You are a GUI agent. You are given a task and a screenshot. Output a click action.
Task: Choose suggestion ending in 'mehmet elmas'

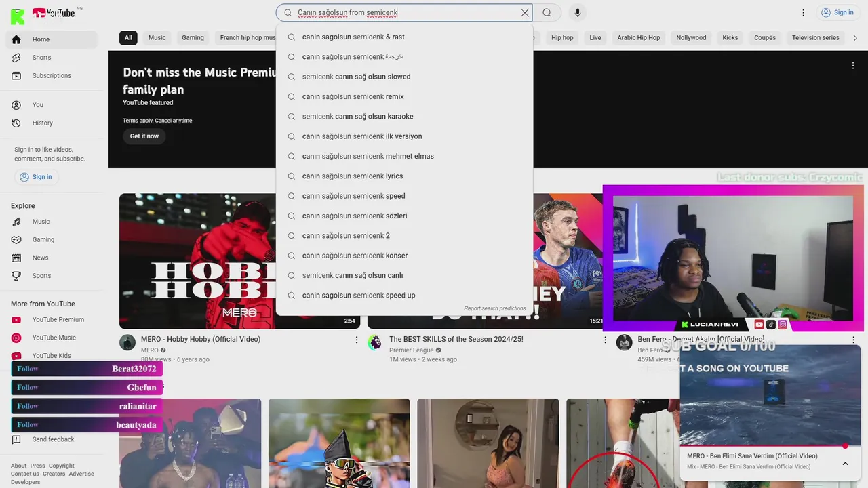(x=404, y=156)
